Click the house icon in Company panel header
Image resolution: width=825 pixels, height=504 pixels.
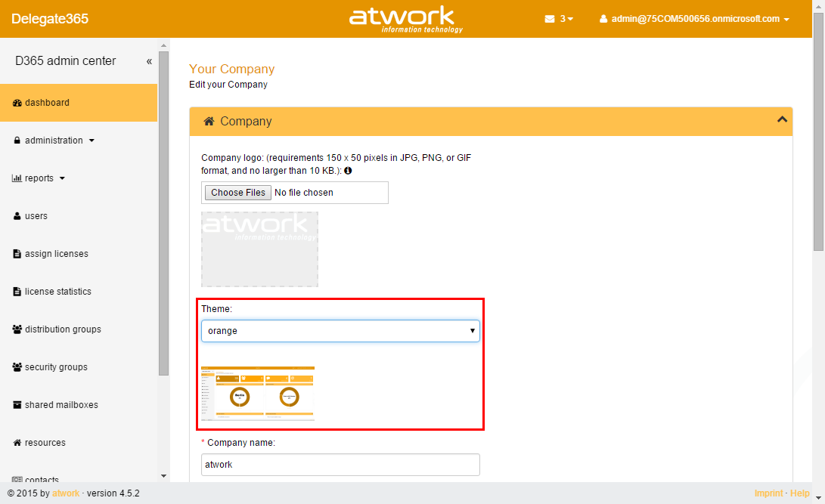[x=209, y=122]
